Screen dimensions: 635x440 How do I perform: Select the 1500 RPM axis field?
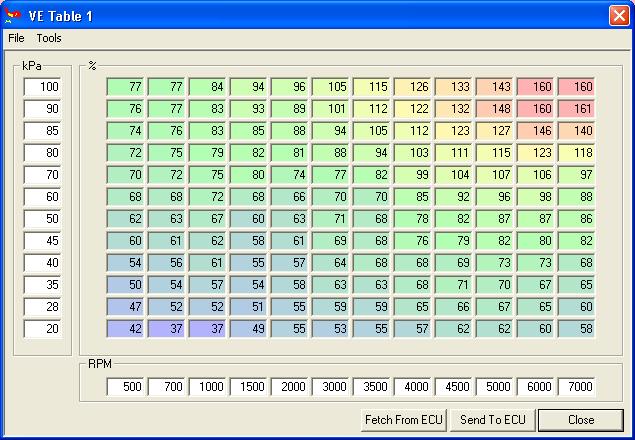(248, 387)
